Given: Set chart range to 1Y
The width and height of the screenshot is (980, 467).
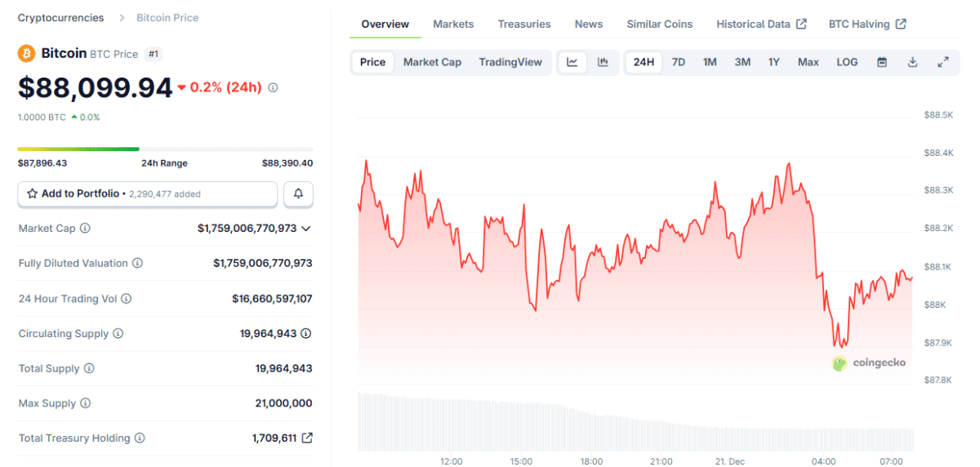Looking at the screenshot, I should tap(774, 62).
